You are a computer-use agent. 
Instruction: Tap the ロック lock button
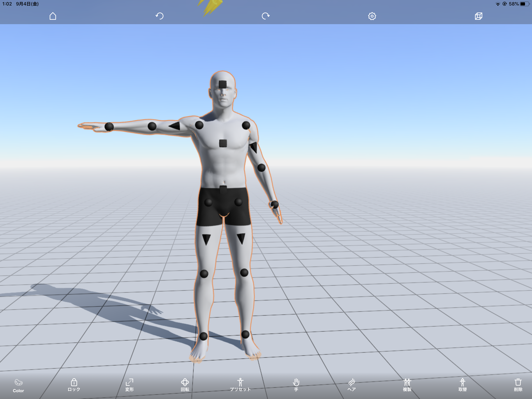[x=74, y=385]
